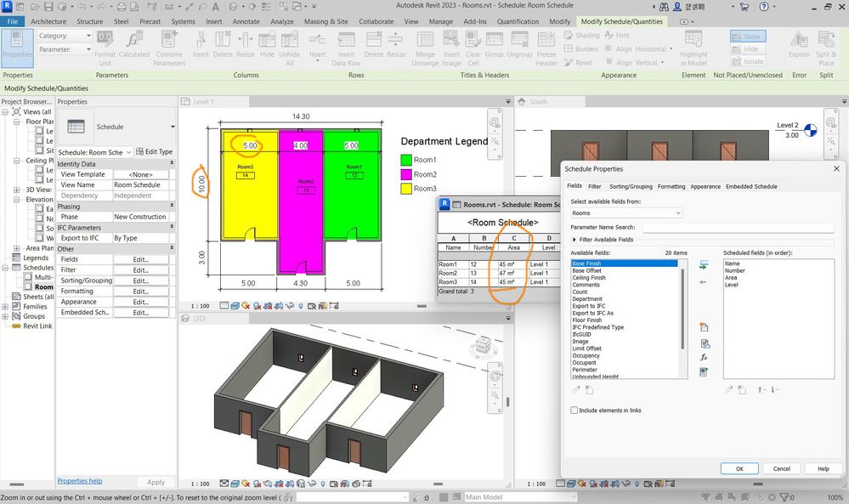This screenshot has width=849, height=504.
Task: Open the Embedded Schedule tab
Action: 751,186
